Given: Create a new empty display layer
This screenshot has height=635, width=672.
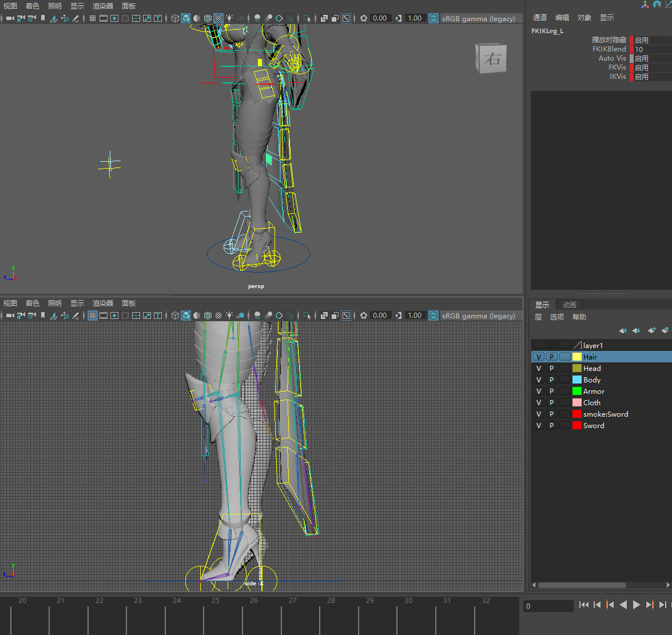Looking at the screenshot, I should click(651, 330).
